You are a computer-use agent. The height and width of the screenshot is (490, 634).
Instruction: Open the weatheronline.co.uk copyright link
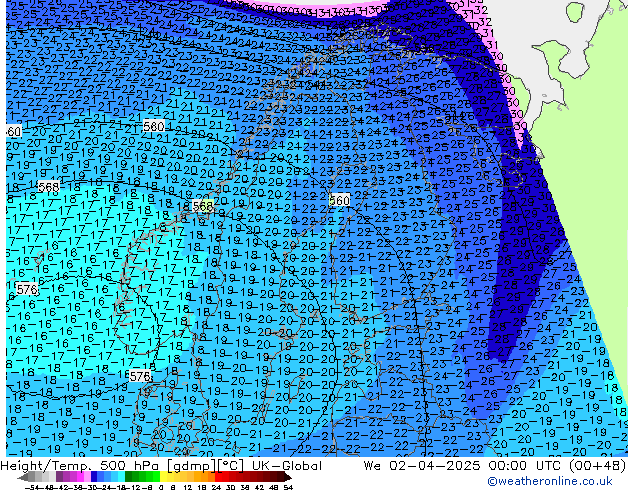[549, 481]
